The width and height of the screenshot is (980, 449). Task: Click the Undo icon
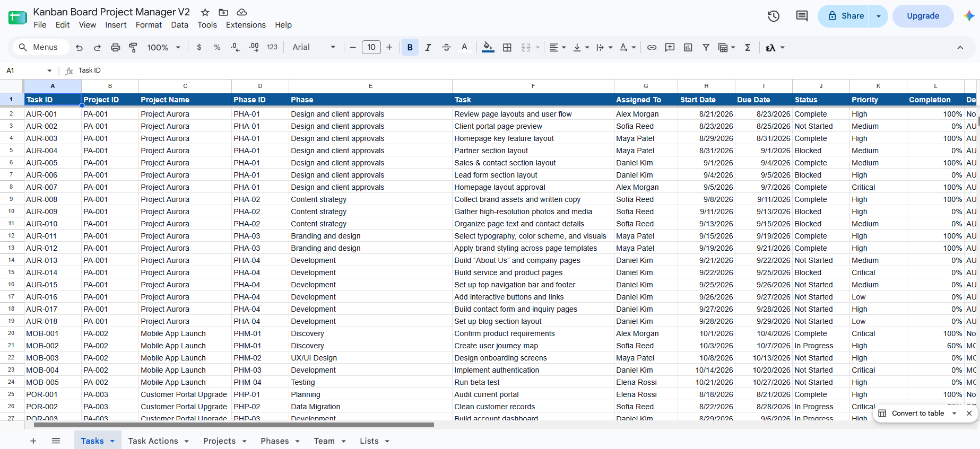click(79, 48)
